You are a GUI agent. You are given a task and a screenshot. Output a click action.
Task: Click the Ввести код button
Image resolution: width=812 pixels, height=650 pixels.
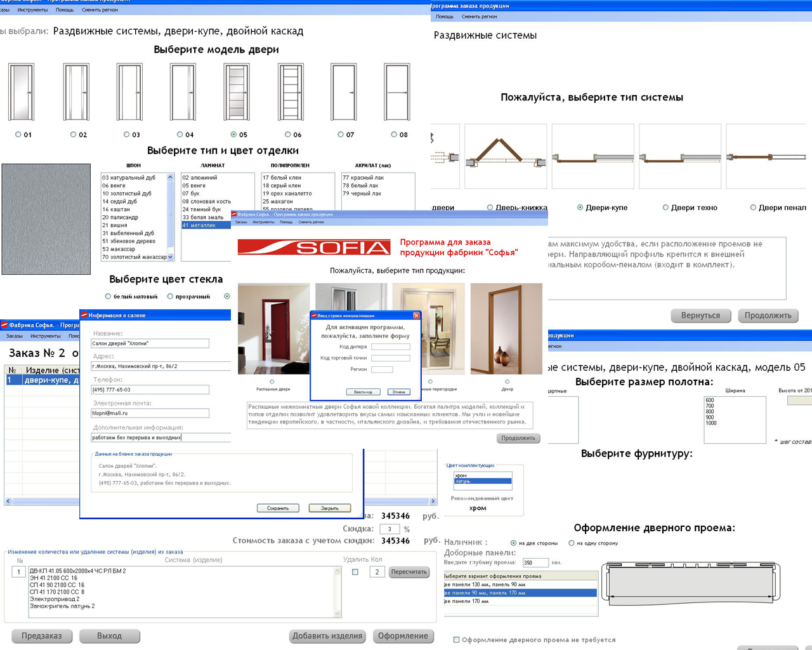pos(363,392)
